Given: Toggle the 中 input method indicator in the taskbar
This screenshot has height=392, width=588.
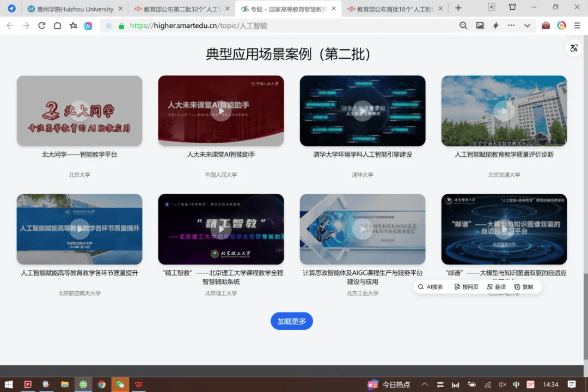Looking at the screenshot, I should (515, 384).
